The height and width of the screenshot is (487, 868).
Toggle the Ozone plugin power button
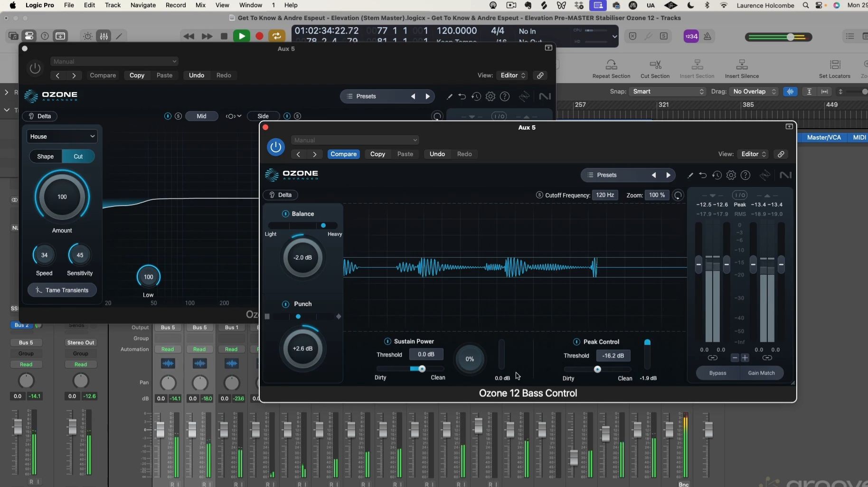coord(275,147)
